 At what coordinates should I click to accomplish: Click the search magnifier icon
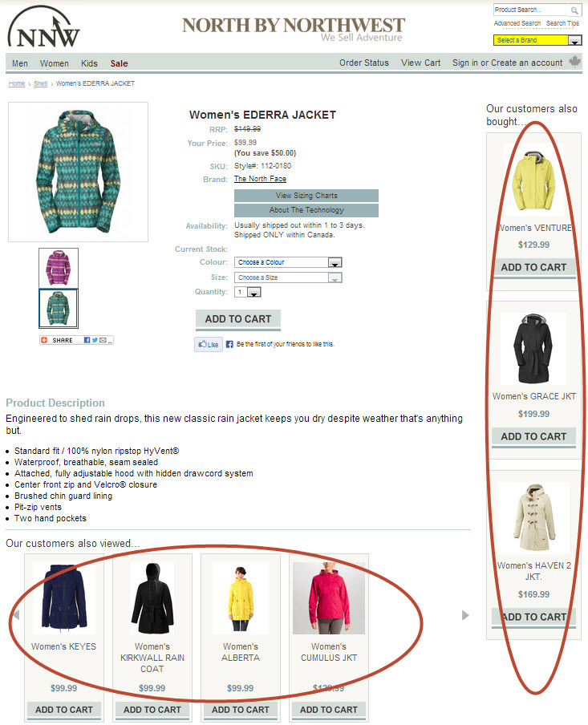coord(574,10)
